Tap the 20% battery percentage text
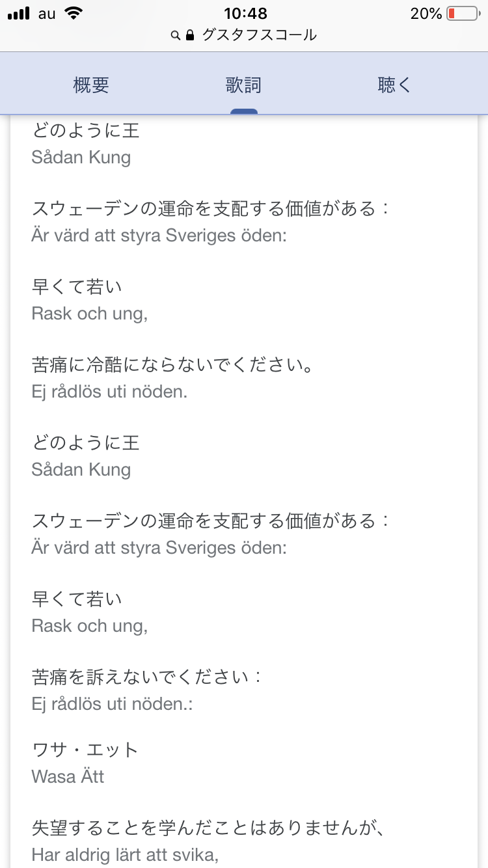 (x=426, y=14)
